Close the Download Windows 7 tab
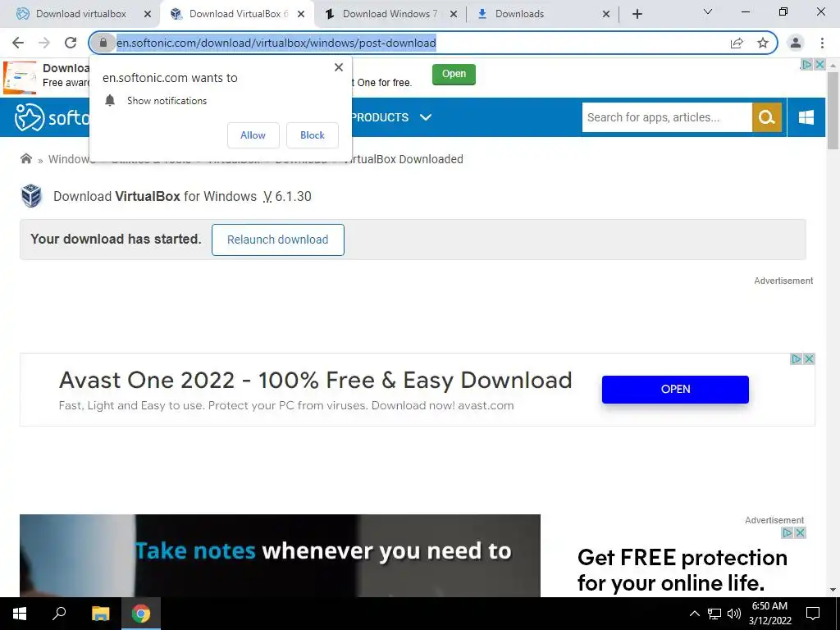840x630 pixels. click(454, 14)
